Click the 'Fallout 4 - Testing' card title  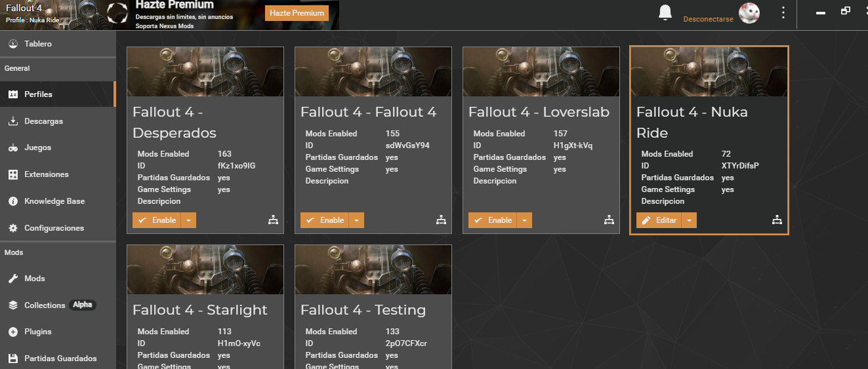click(x=363, y=310)
